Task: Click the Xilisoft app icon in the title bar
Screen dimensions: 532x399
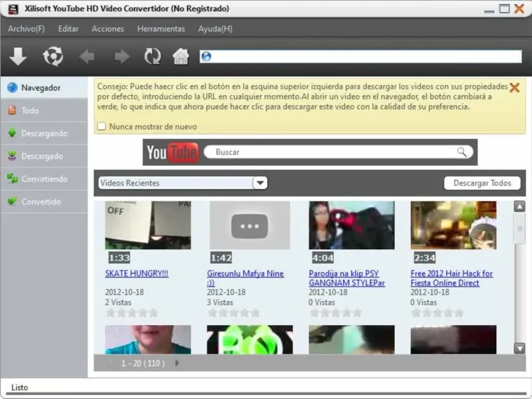Action: [x=13, y=9]
